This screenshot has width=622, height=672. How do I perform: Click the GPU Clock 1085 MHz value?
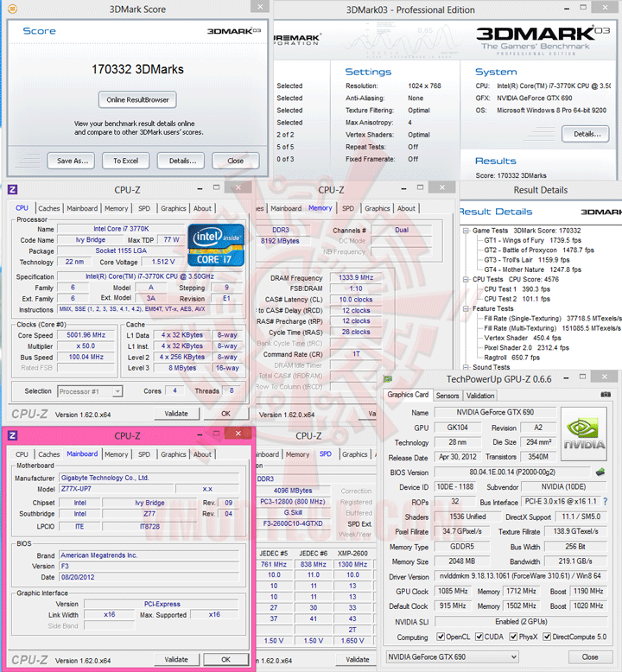coord(453,591)
